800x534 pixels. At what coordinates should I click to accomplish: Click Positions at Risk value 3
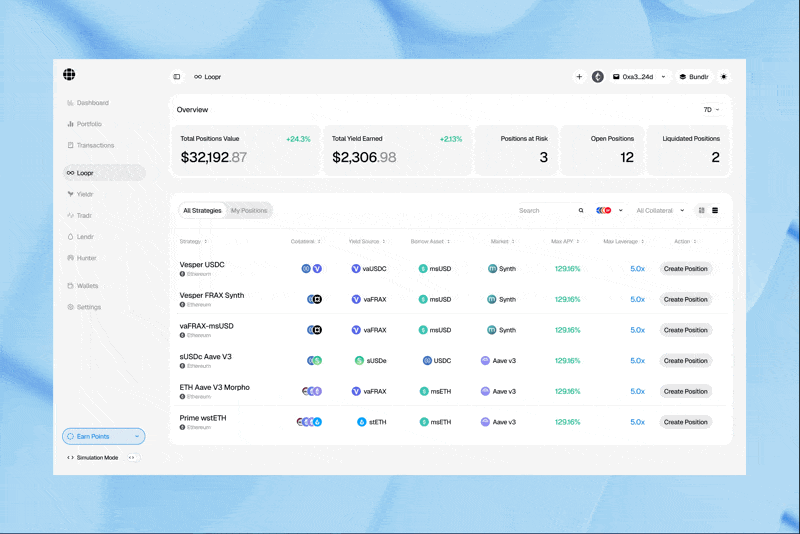[543, 157]
